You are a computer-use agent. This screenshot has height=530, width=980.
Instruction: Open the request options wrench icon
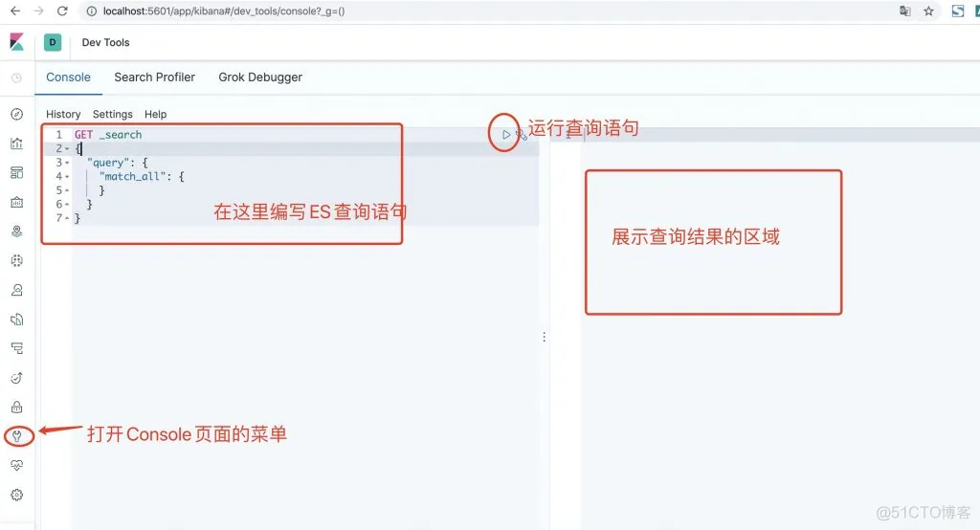[x=522, y=135]
